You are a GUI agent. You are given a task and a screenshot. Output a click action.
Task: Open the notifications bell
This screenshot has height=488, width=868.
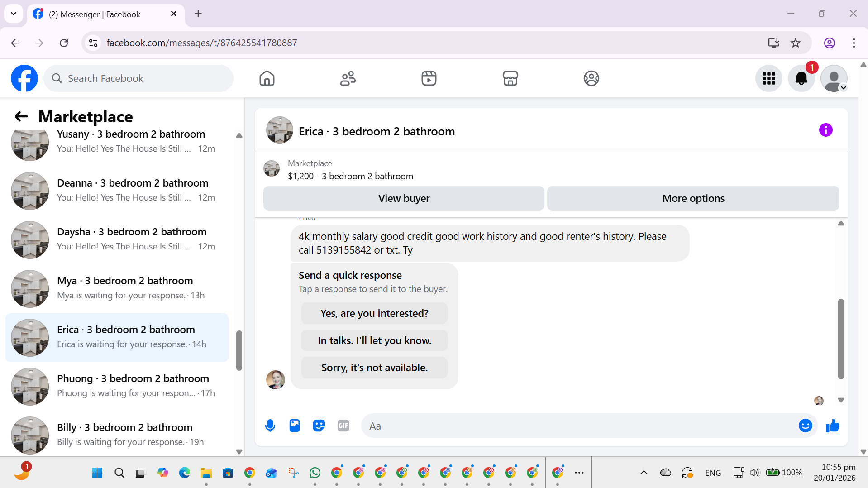pos(801,78)
